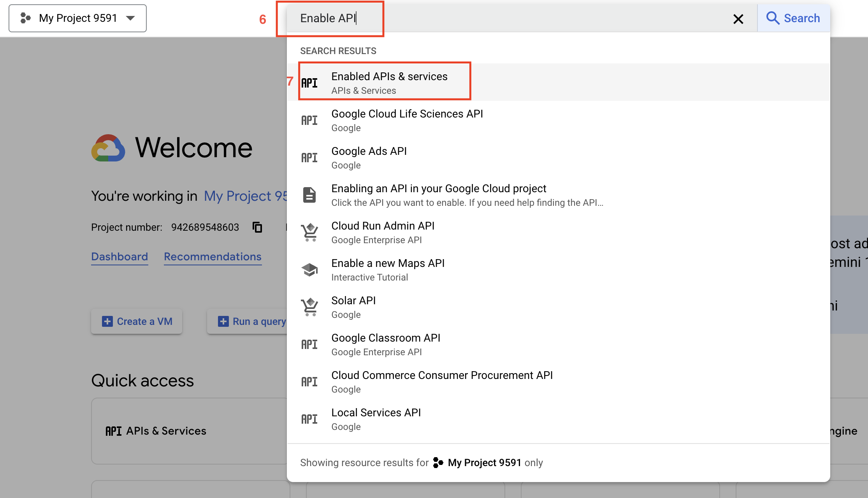Click the API icon beside Google Classroom API
868x498 pixels.
tap(309, 344)
